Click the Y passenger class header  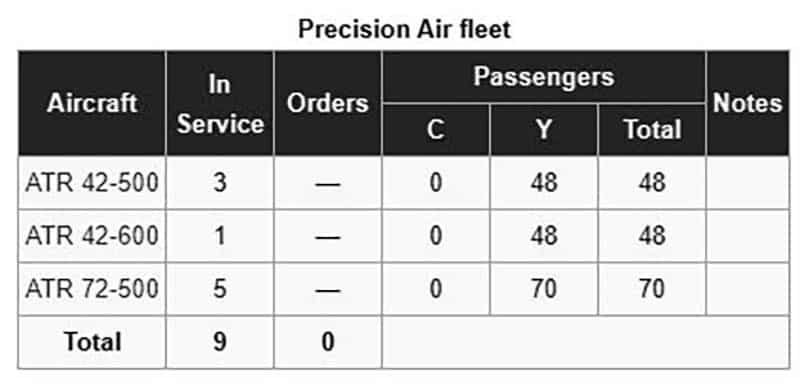tap(544, 130)
